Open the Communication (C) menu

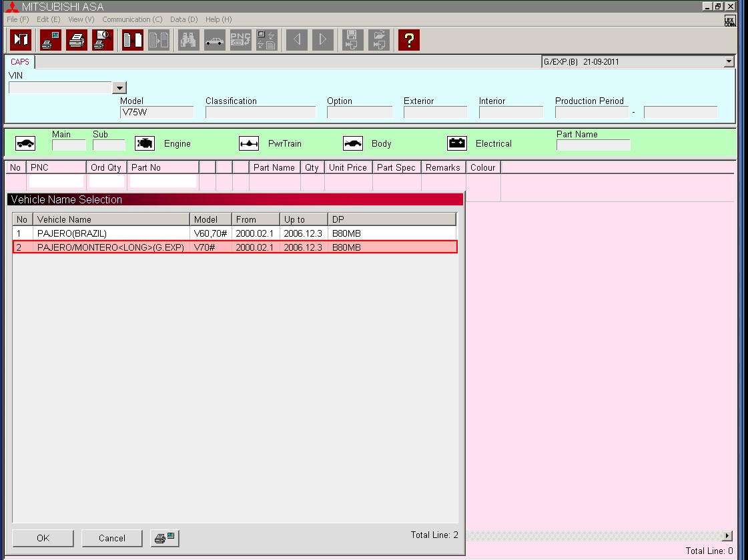132,19
